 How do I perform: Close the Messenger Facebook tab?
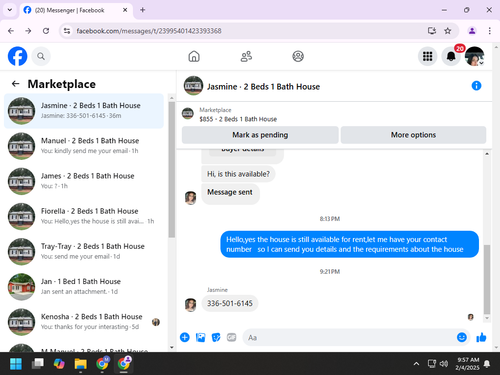tap(125, 10)
